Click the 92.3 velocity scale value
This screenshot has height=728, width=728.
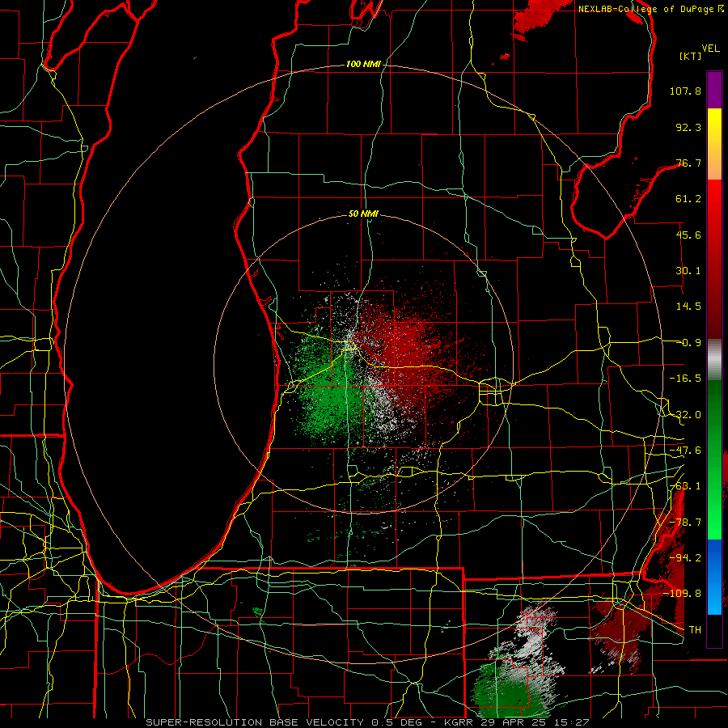(688, 127)
